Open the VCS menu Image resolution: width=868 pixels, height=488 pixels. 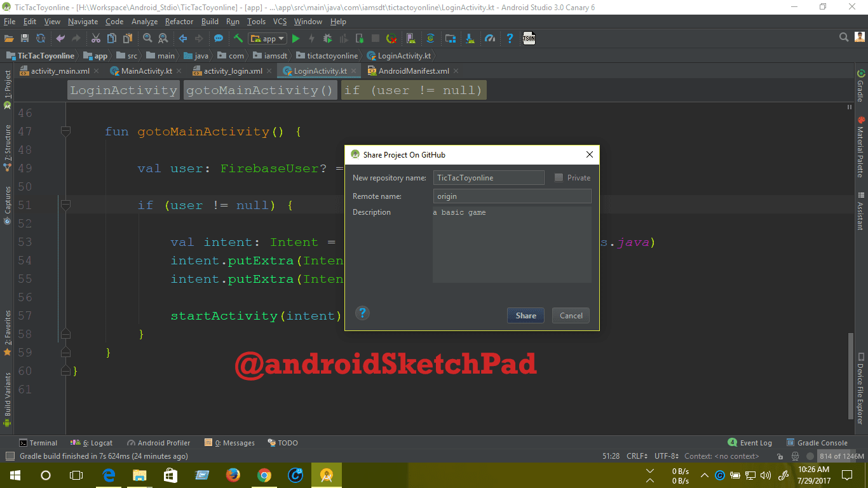280,21
